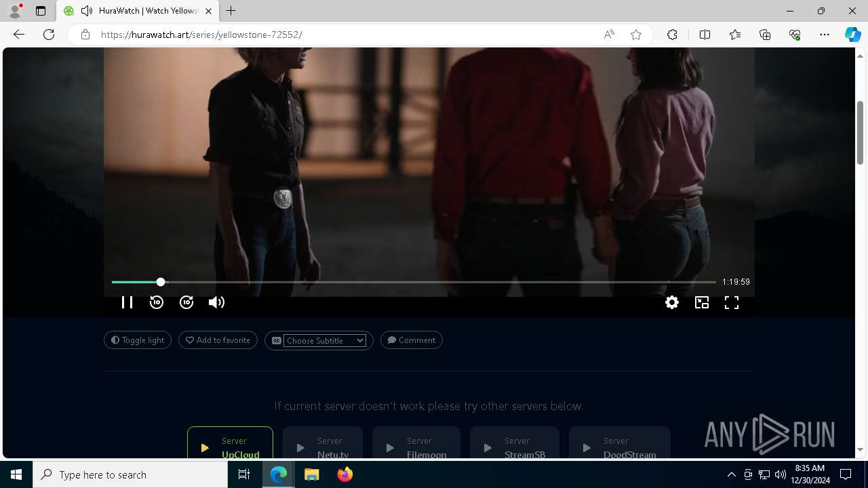Open browser Collections

pyautogui.click(x=765, y=35)
